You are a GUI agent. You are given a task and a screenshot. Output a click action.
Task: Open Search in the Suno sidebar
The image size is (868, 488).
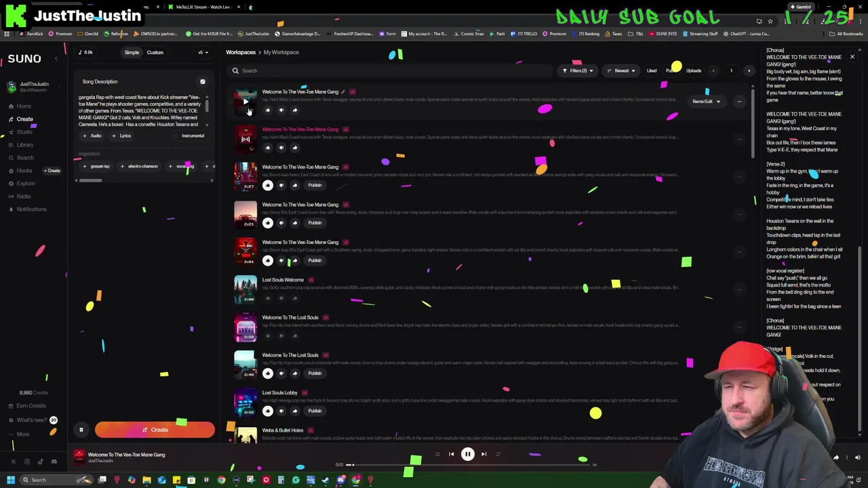point(25,158)
